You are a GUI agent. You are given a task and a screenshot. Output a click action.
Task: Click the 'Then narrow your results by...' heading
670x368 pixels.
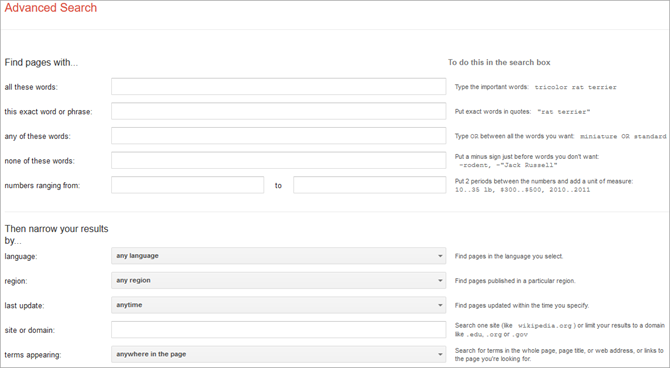(x=56, y=235)
